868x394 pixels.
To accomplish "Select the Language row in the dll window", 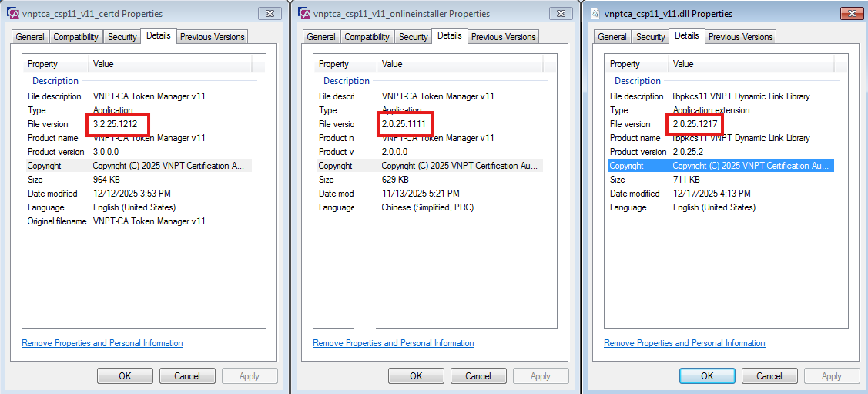I will (x=722, y=207).
